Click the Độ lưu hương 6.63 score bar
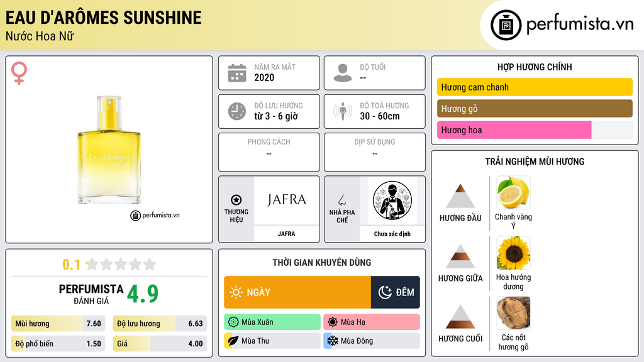The width and height of the screenshot is (644, 362). [x=160, y=324]
